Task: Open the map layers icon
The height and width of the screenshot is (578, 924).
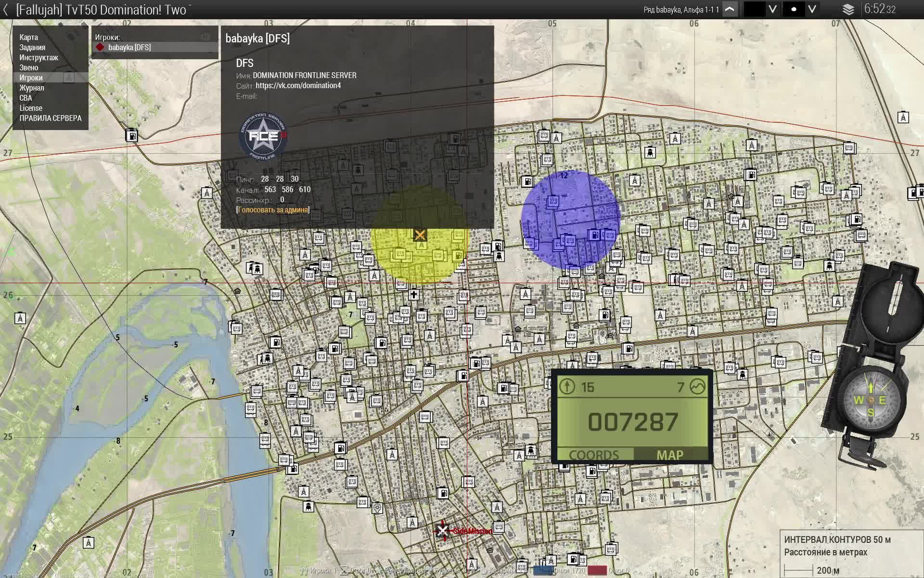Action: (x=848, y=10)
